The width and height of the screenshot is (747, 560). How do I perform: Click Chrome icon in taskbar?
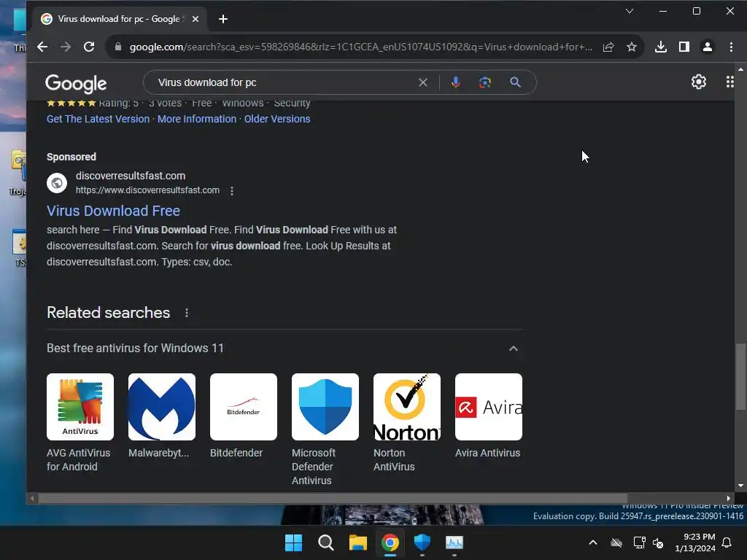(390, 542)
